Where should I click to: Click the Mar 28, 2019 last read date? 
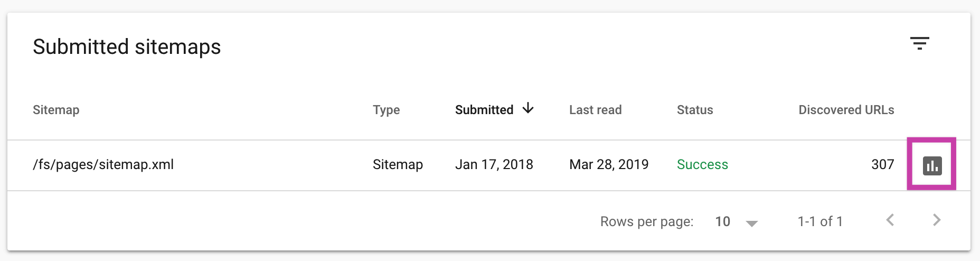[x=609, y=164]
